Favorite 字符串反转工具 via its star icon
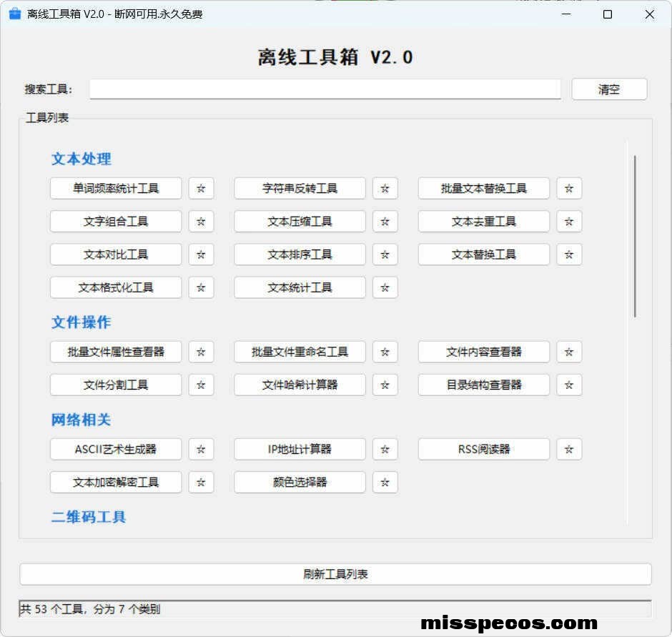 (x=385, y=189)
